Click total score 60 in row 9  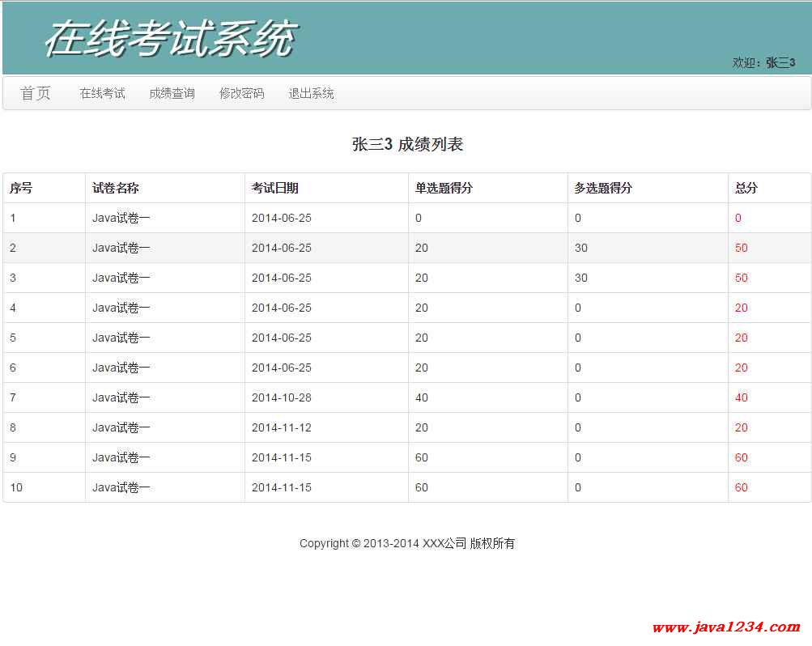[x=741, y=457]
